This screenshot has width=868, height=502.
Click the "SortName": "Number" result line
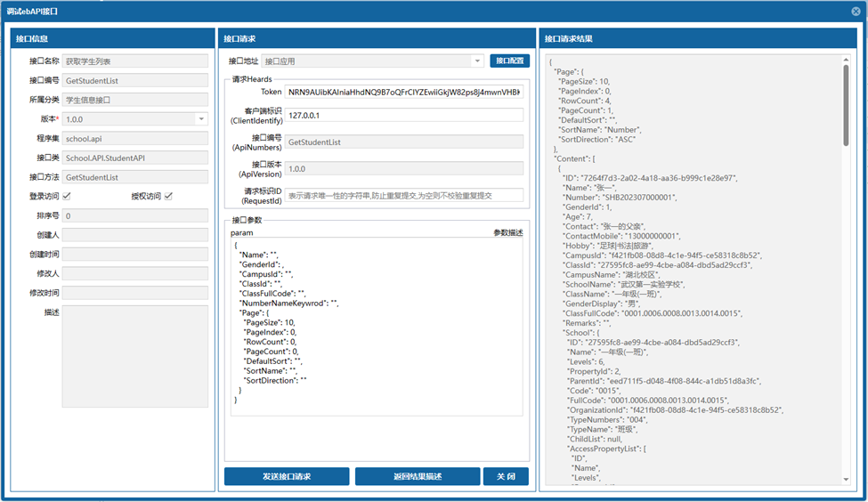click(599, 130)
